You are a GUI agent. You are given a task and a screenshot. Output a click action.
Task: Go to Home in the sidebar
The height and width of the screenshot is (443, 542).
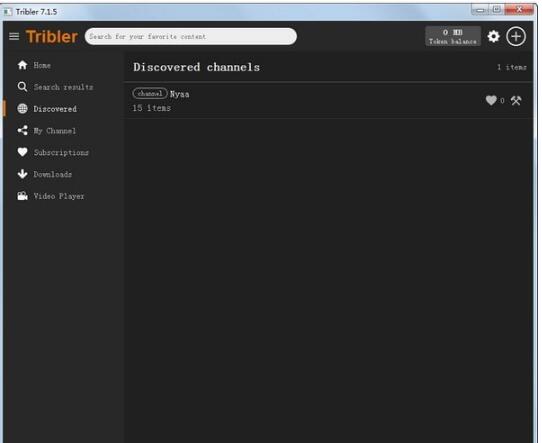tap(42, 65)
